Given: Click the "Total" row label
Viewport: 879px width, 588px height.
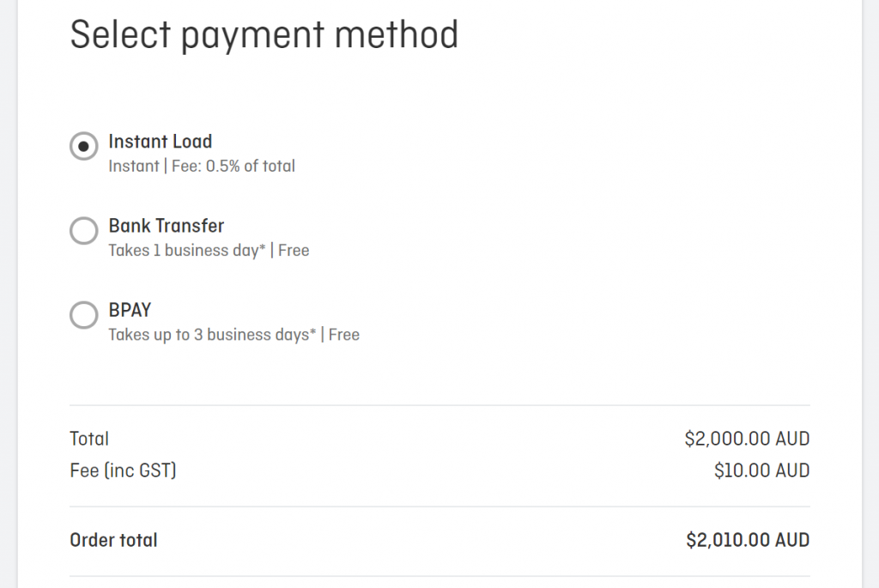Looking at the screenshot, I should (x=89, y=439).
